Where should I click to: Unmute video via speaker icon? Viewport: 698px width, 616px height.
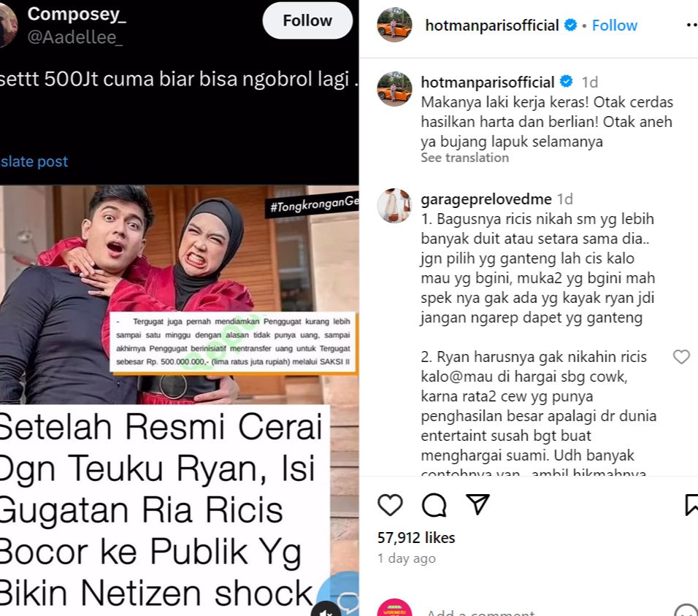[x=326, y=611]
